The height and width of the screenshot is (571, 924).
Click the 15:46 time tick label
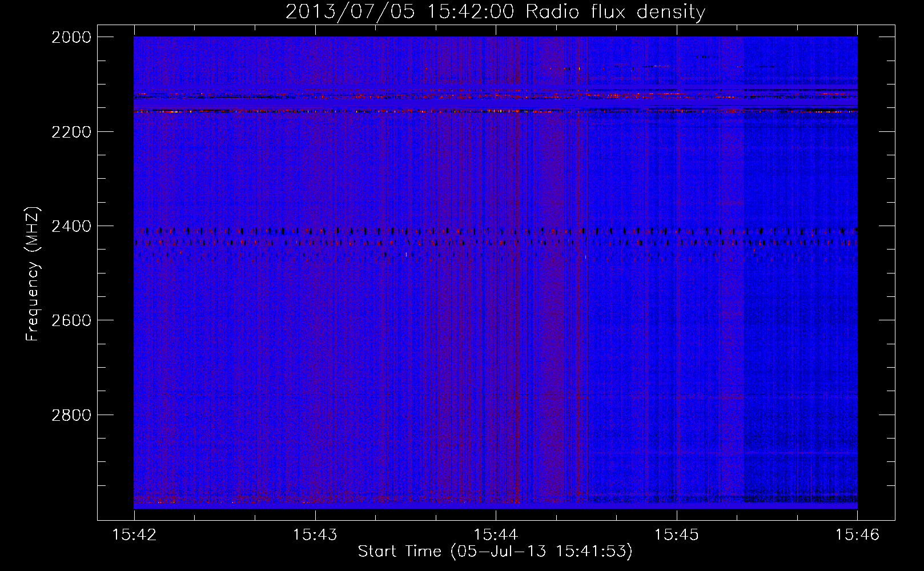(x=857, y=534)
